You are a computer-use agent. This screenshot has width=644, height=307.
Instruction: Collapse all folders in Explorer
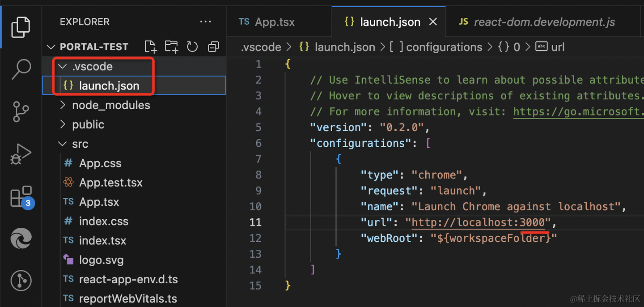pos(213,47)
